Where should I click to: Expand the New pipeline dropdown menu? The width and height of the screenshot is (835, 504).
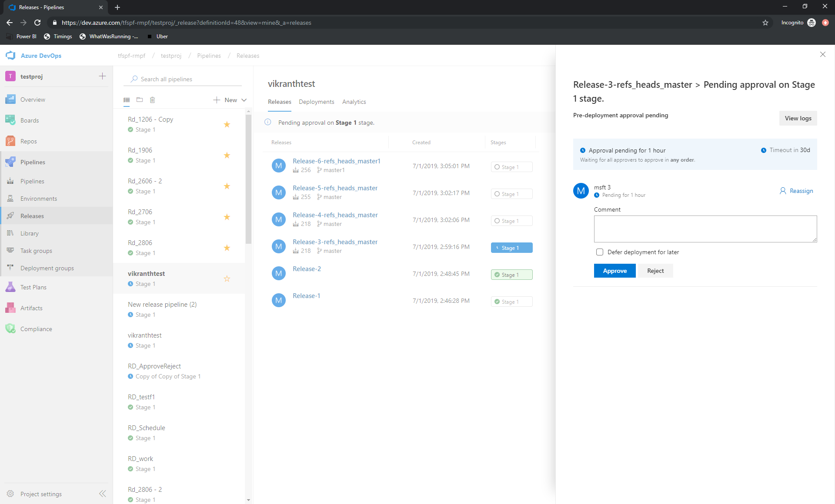(244, 99)
